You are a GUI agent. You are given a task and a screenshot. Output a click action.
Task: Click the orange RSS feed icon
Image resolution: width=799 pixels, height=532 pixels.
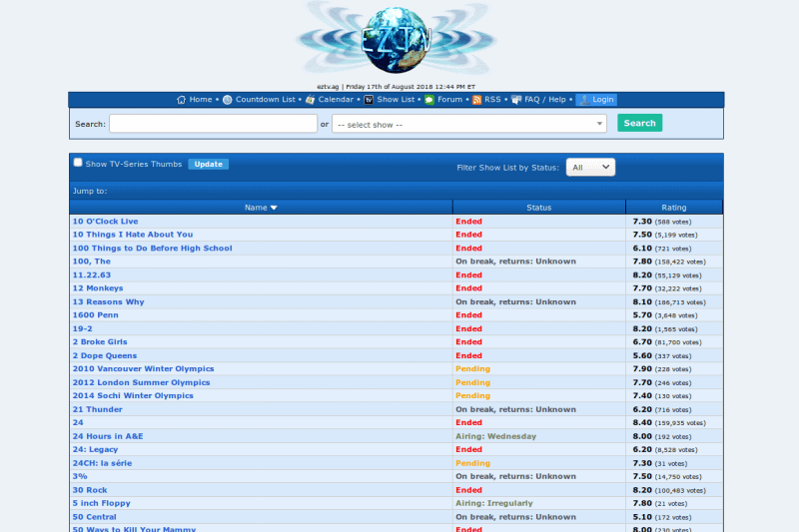476,100
